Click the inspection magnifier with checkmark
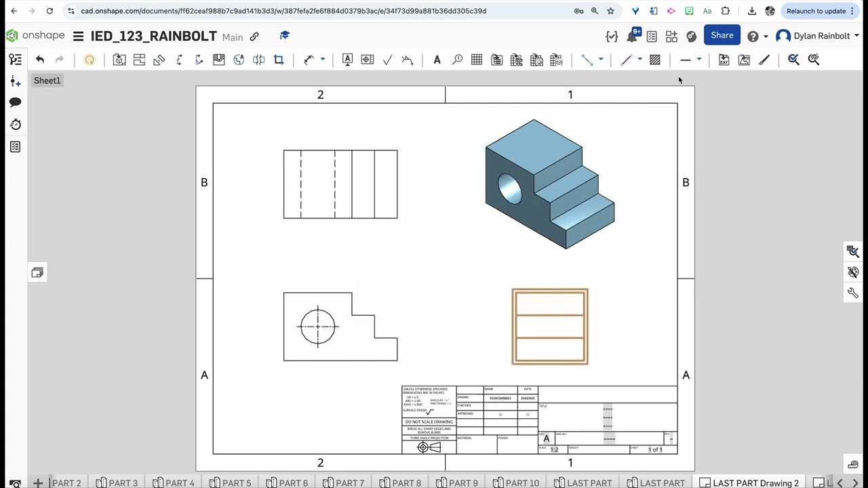868x488 pixels. click(x=793, y=60)
